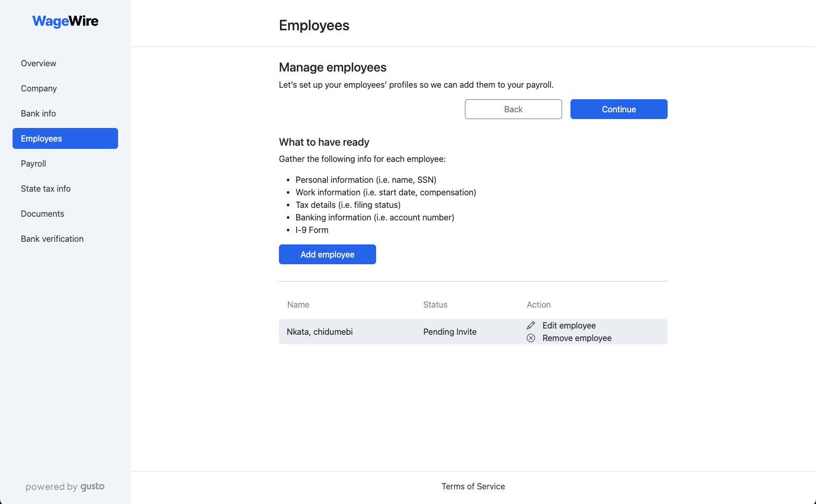Click the Employees page title

[x=314, y=25]
